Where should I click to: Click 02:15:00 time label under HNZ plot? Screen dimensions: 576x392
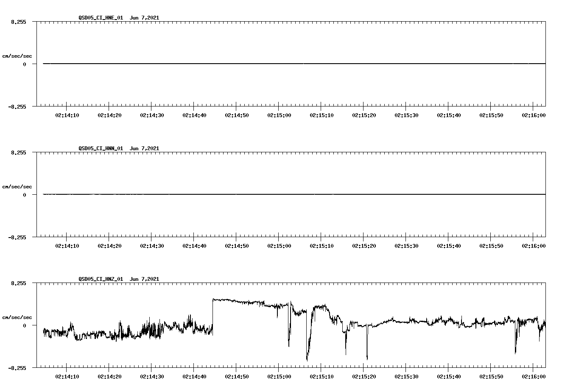[279, 377]
